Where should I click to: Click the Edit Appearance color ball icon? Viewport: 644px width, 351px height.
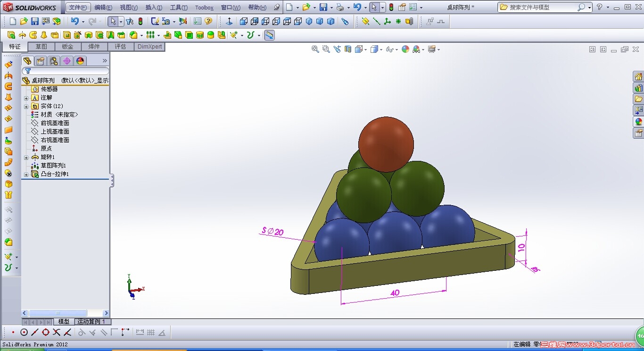[405, 49]
